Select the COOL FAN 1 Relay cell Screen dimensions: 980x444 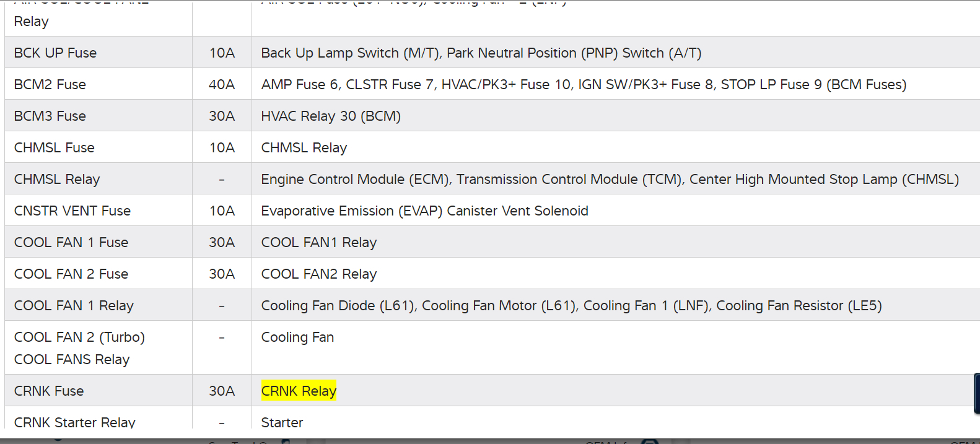click(x=74, y=305)
